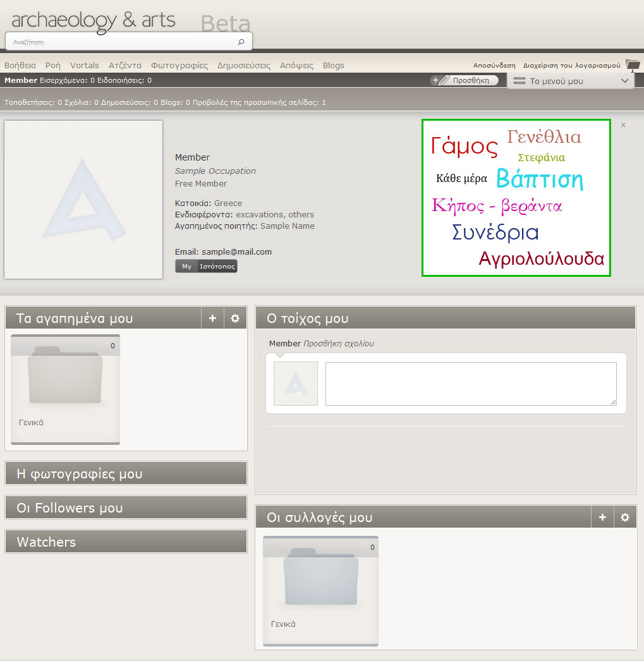Image resolution: width=644 pixels, height=661 pixels.
Task: Open the Vortals menu item
Action: [x=85, y=65]
